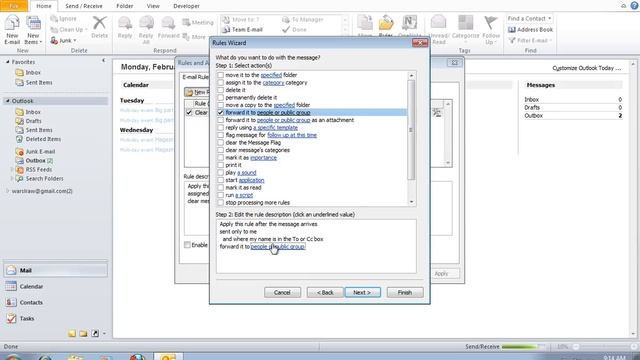Open the Address Book
This screenshot has width=640, height=360.
coord(530,30)
